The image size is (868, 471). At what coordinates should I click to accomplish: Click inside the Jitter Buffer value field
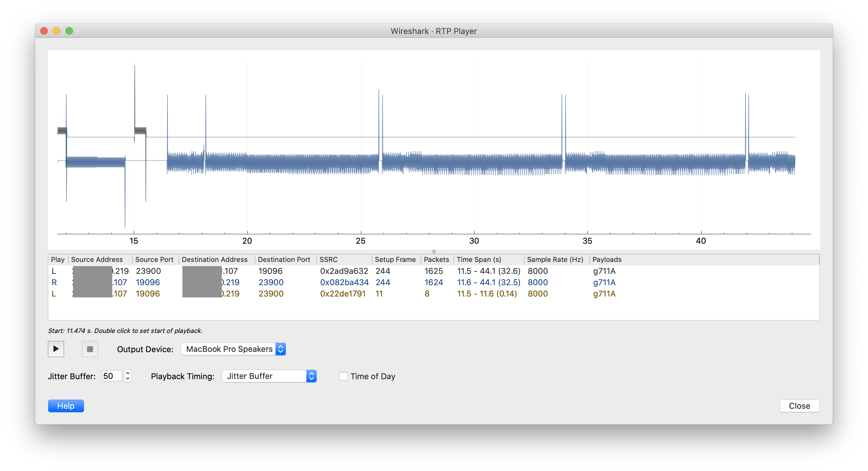111,376
